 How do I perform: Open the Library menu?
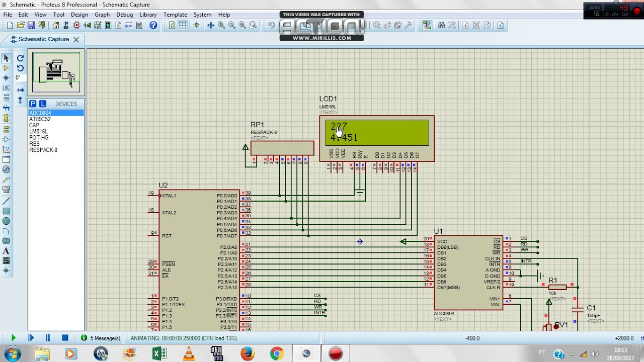click(x=148, y=15)
